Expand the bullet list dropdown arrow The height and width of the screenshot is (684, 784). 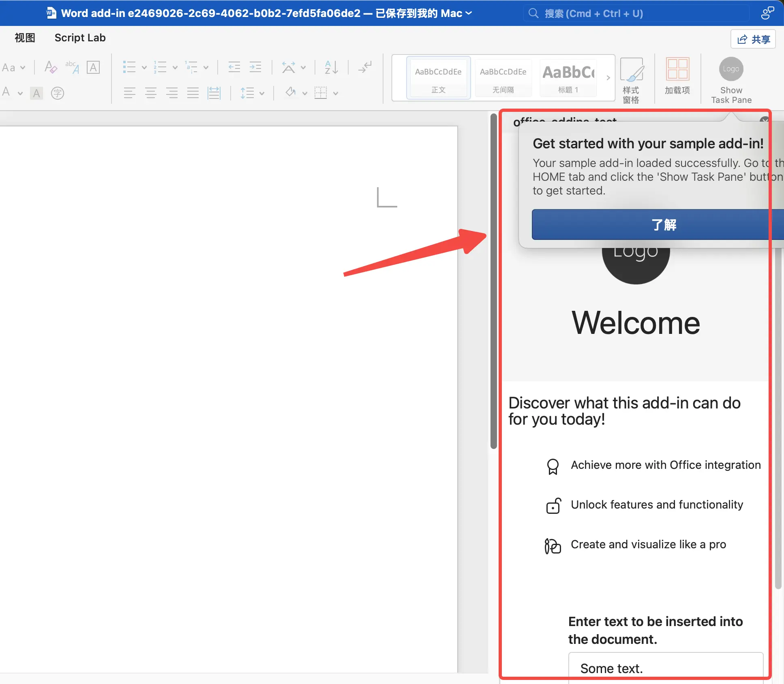click(144, 68)
